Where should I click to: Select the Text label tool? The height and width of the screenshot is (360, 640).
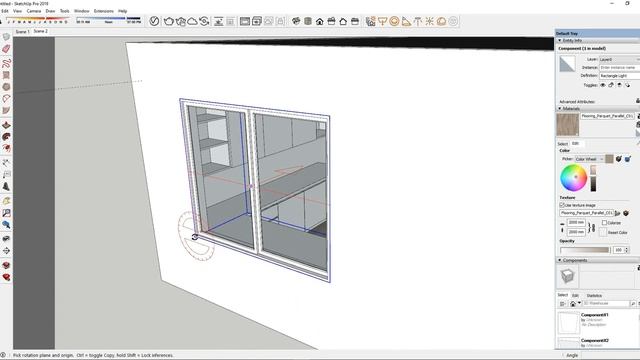pyautogui.click(x=6, y=175)
